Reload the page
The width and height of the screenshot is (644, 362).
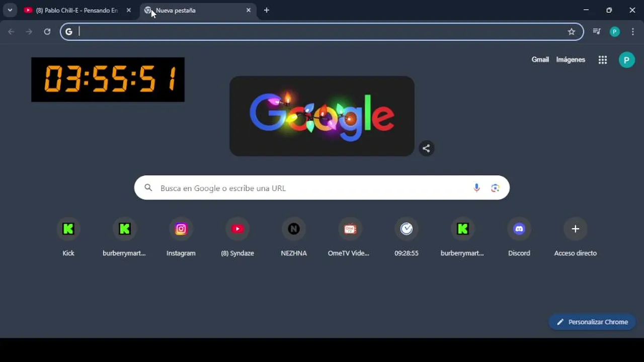pyautogui.click(x=47, y=32)
